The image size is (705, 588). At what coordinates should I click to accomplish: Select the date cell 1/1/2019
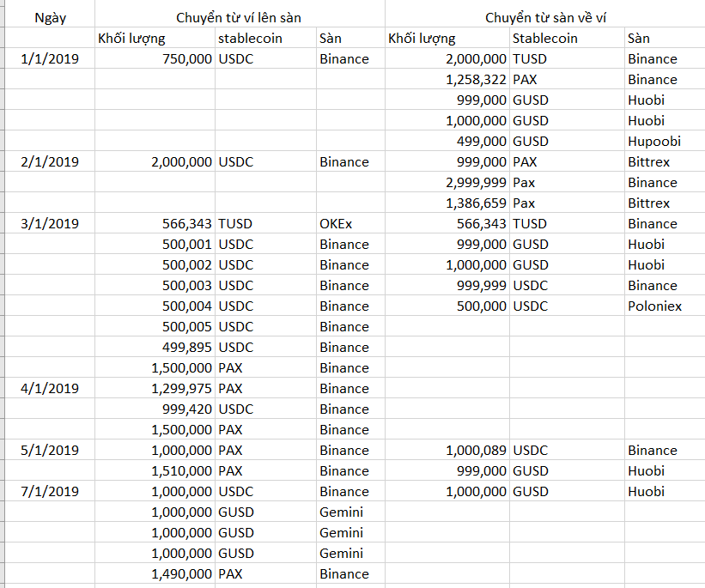(x=49, y=59)
